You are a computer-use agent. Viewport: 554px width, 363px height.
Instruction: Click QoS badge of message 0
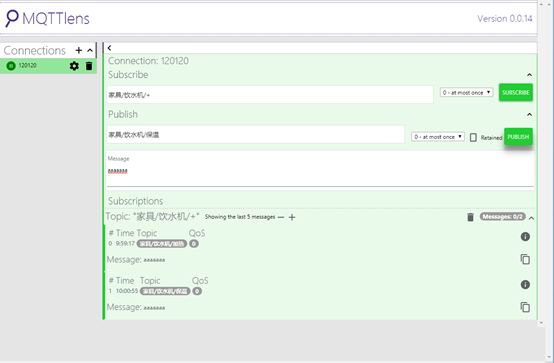194,244
